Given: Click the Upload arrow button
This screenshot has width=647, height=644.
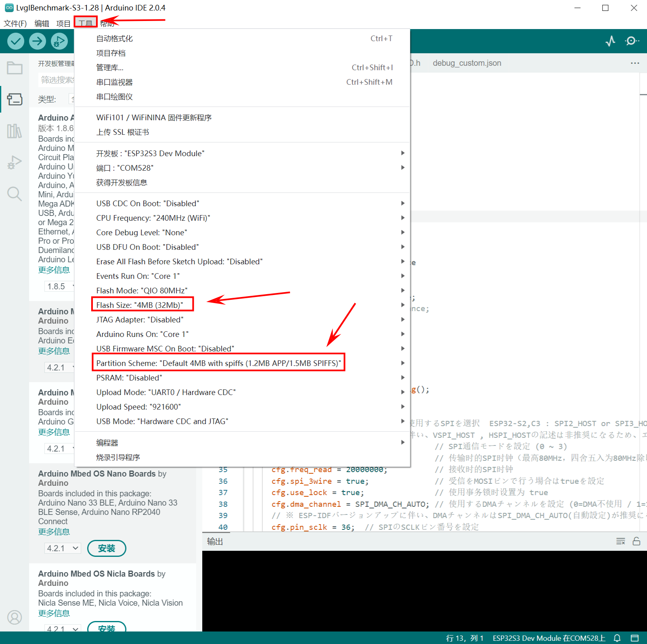Looking at the screenshot, I should (x=38, y=41).
